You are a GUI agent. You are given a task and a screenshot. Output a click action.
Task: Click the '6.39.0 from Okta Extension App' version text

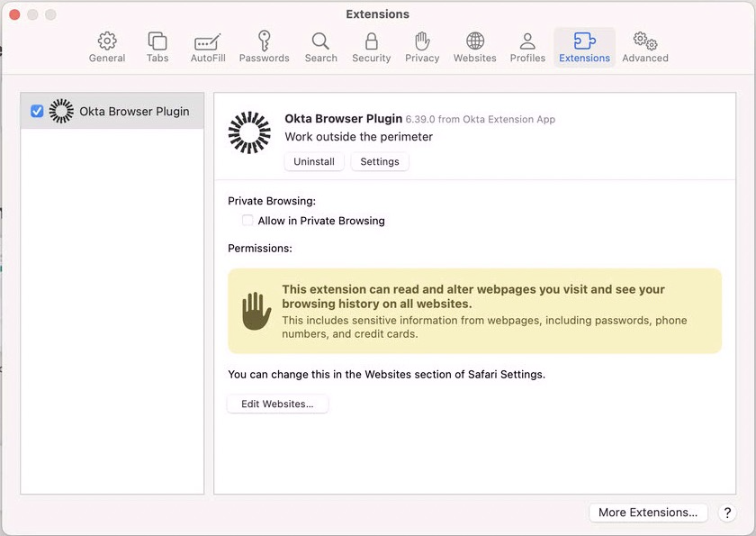481,119
